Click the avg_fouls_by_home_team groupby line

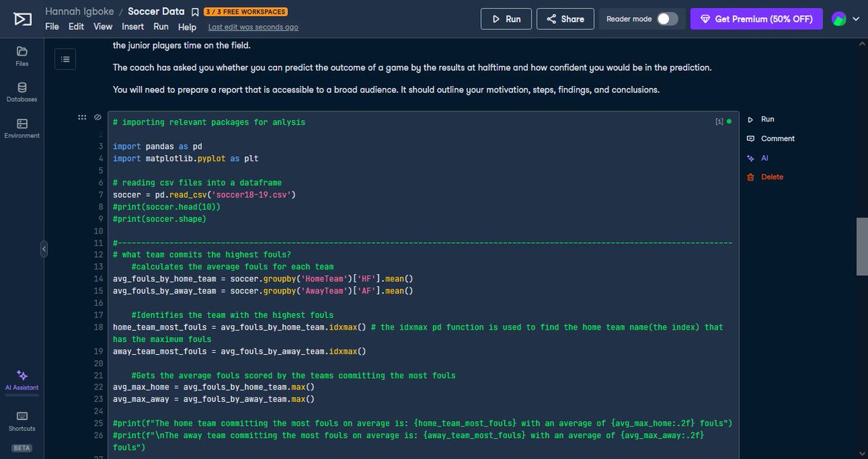pos(263,279)
